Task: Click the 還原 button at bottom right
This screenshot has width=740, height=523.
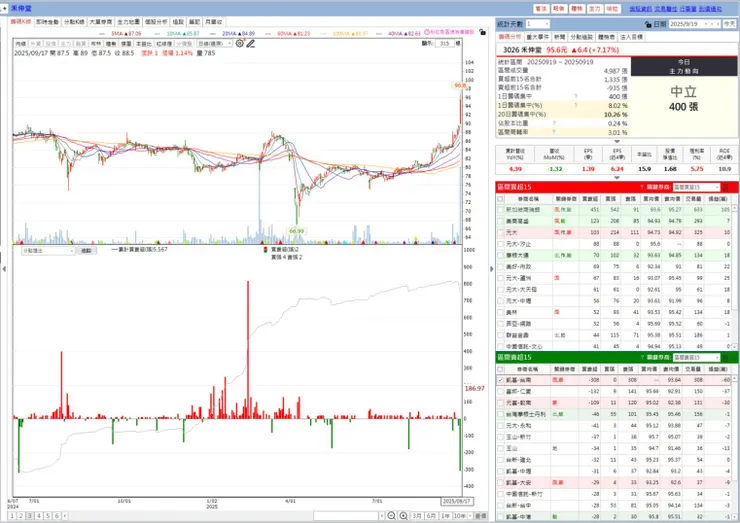Action: (480, 516)
